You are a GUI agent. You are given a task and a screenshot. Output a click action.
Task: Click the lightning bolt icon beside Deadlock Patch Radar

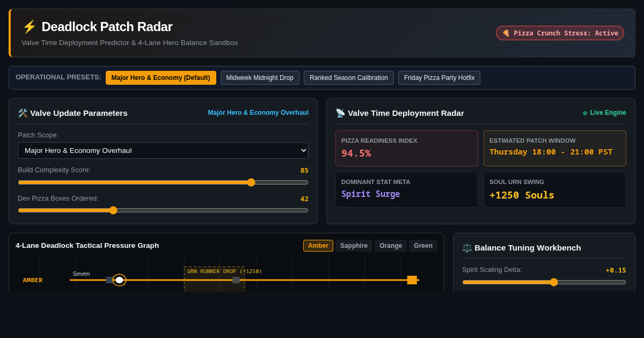(x=29, y=27)
